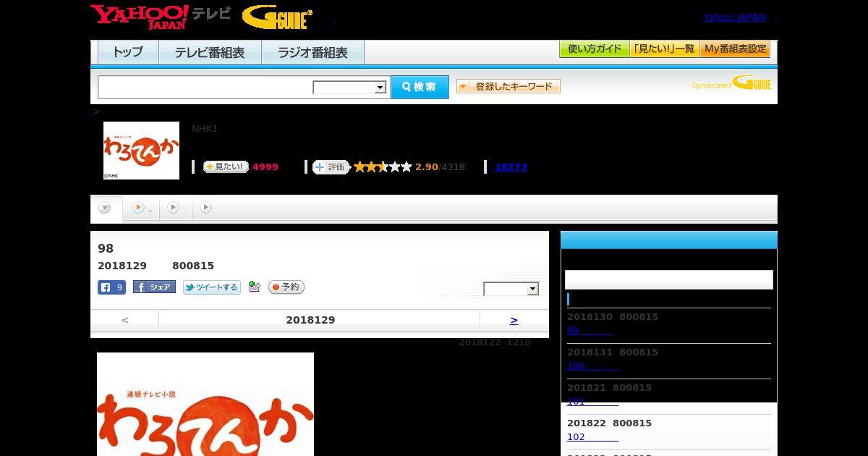Select the fourth grey play-icon tab

click(x=206, y=208)
